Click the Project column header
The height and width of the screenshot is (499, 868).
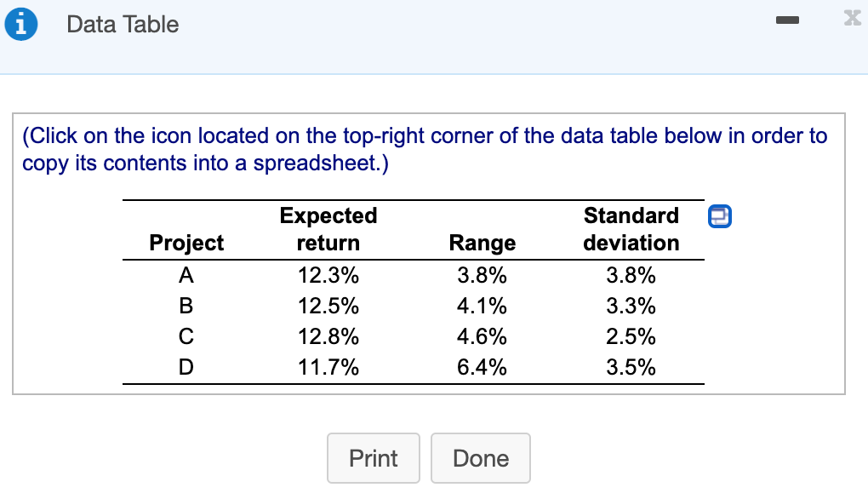click(186, 243)
